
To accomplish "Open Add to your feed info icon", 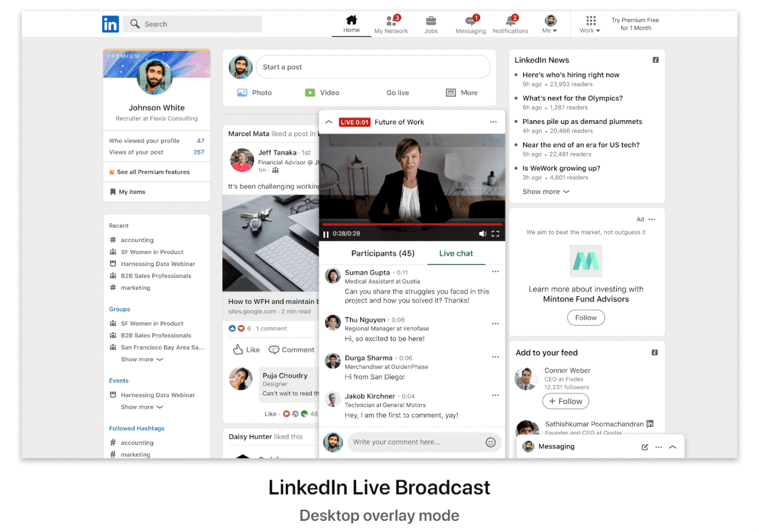I will click(655, 353).
